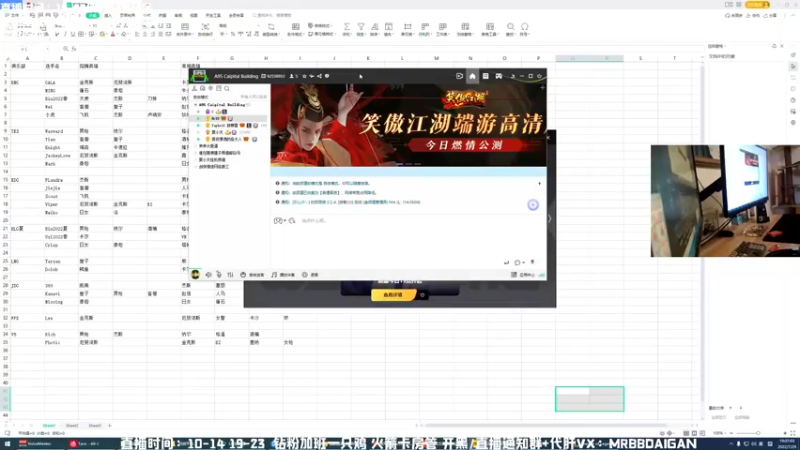Click the Windows Start button
The height and width of the screenshot is (450, 800).
7,444
